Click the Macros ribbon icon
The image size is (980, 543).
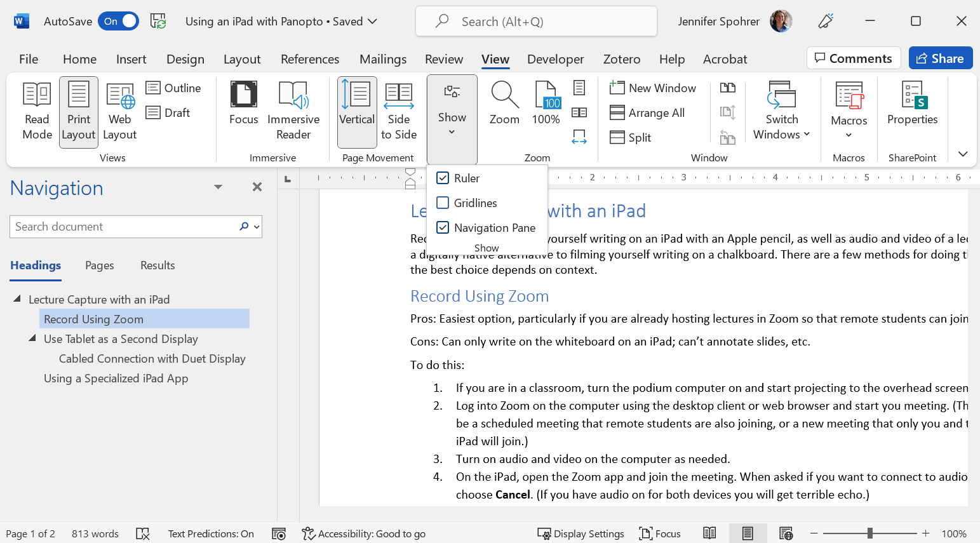pyautogui.click(x=849, y=97)
